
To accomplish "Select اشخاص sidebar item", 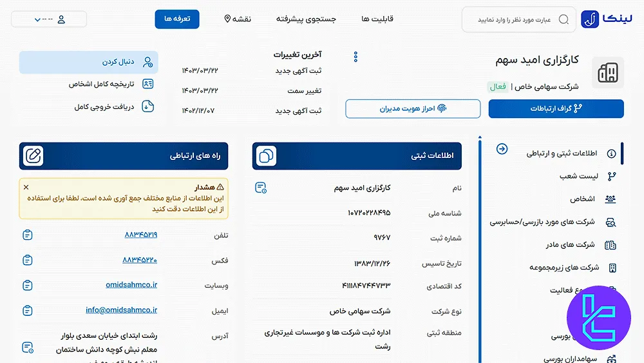I will click(582, 199).
